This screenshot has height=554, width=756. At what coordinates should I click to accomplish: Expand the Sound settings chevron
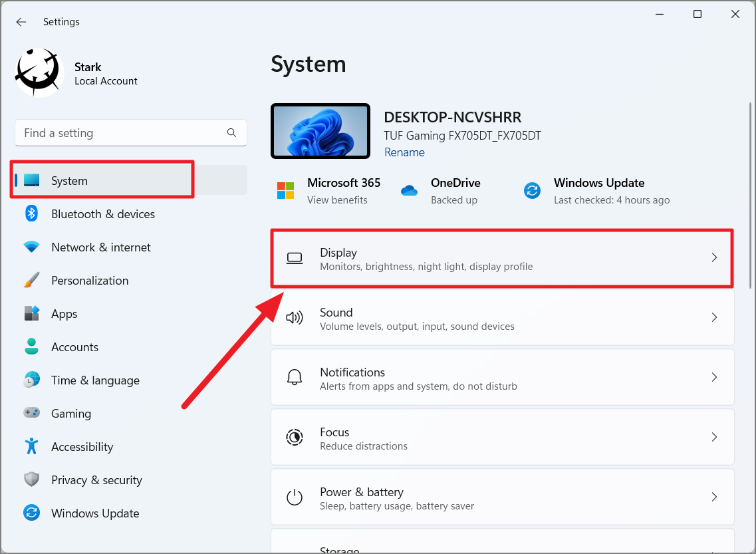pyautogui.click(x=714, y=317)
